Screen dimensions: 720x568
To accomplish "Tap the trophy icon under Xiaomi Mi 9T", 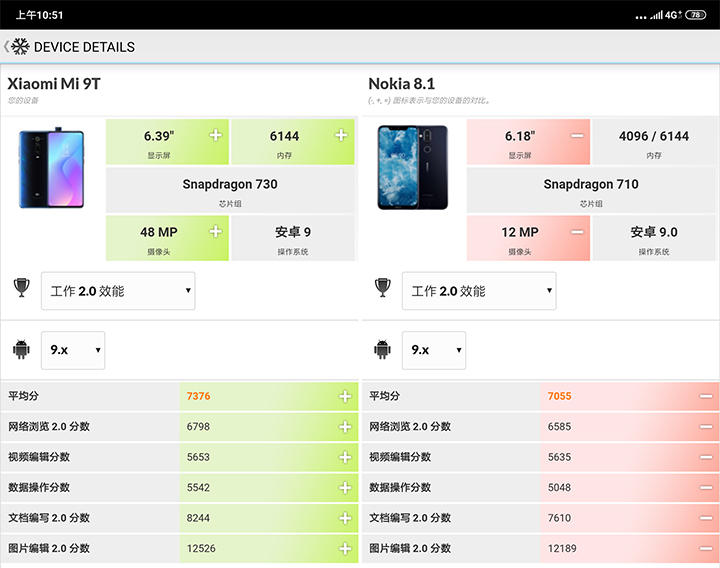I will coord(22,288).
